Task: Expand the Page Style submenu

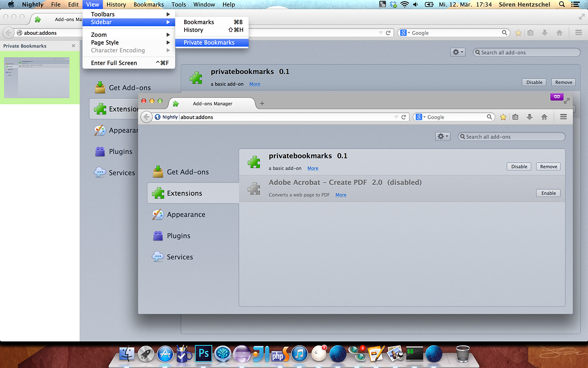Action: coord(129,43)
